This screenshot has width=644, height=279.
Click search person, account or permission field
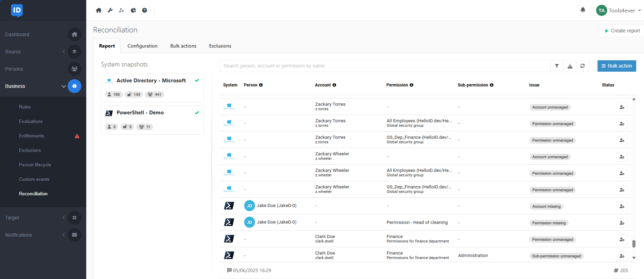[x=385, y=66]
